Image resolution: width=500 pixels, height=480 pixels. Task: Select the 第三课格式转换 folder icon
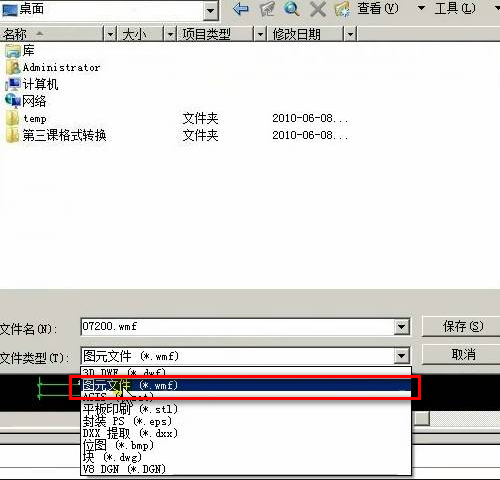pos(13,135)
